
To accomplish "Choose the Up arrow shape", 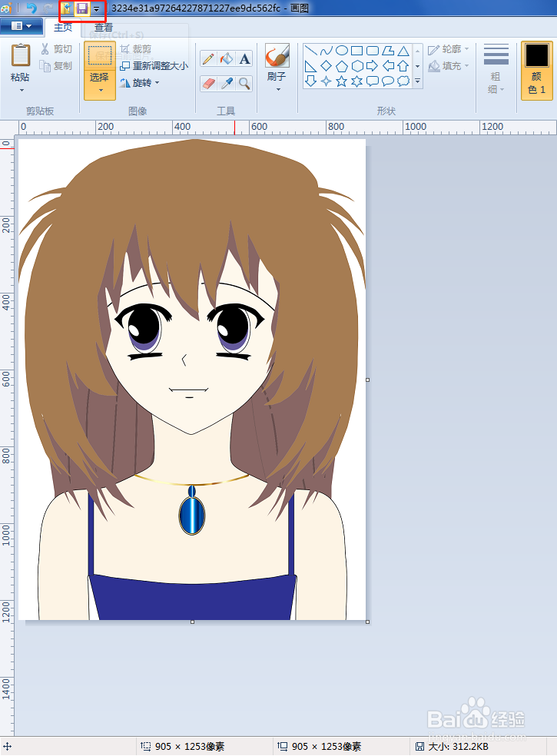I will coord(403,66).
